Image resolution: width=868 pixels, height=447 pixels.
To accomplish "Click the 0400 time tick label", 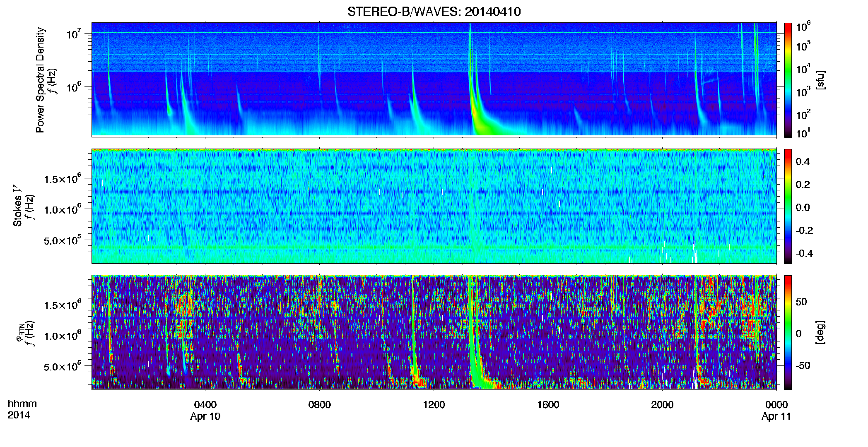I will tap(205, 404).
